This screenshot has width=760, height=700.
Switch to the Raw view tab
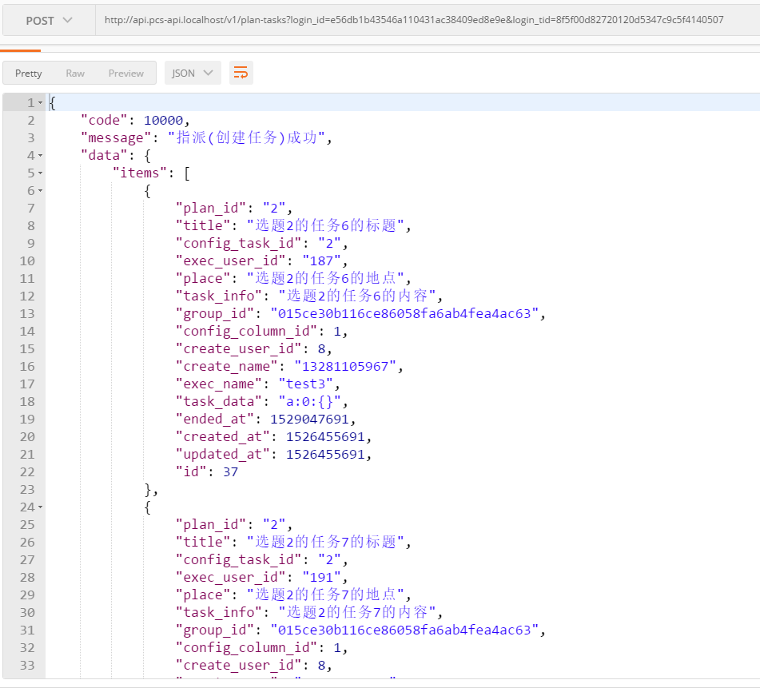[75, 74]
